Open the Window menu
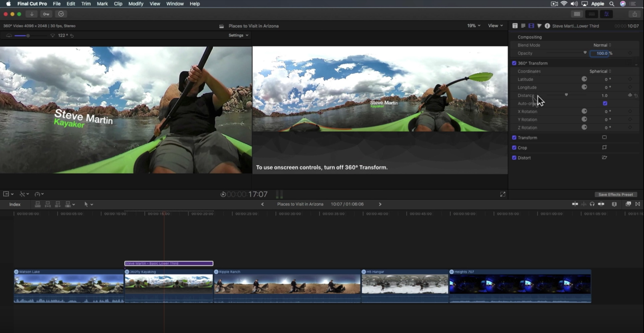This screenshot has width=644, height=333. (x=175, y=4)
